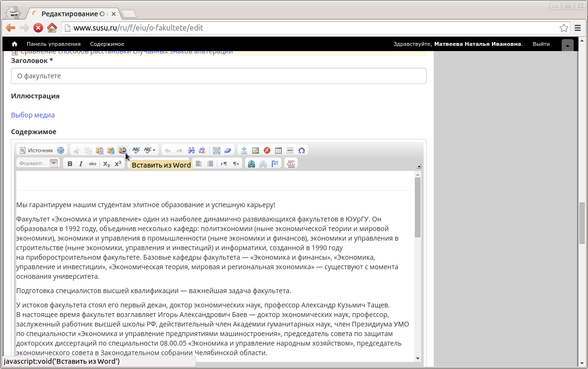This screenshot has width=588, height=369.
Task: Click the Источник (Source) button
Action: pyautogui.click(x=36, y=150)
